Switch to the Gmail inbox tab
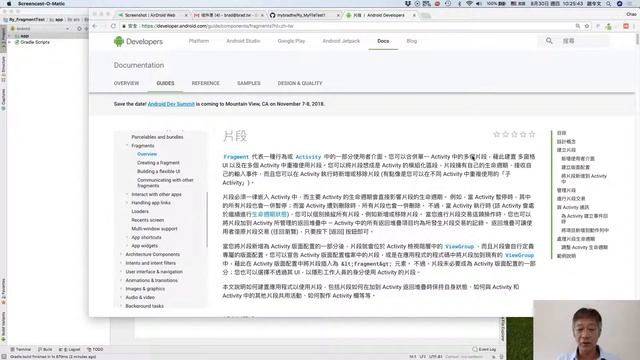 click(x=228, y=15)
